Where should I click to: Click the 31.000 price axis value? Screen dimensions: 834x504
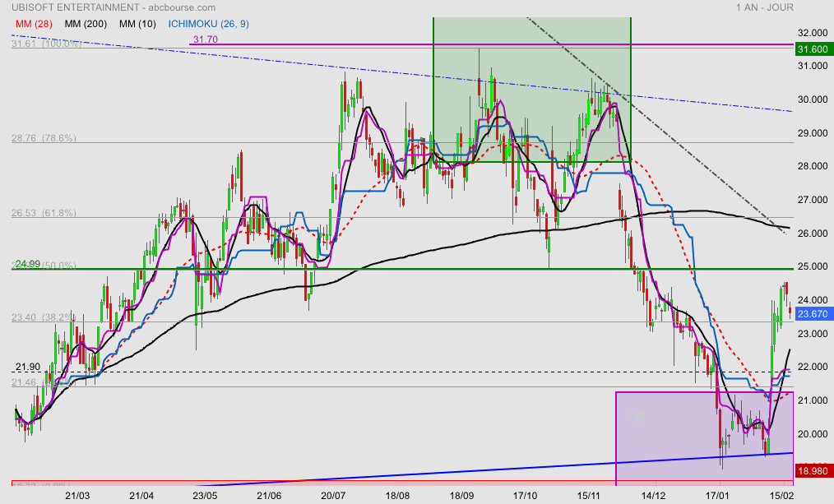813,66
